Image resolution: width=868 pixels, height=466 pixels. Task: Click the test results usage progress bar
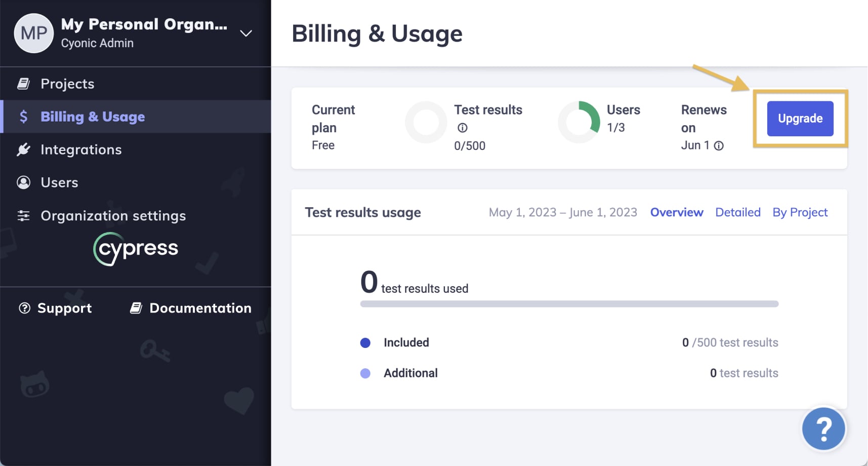[x=569, y=304]
